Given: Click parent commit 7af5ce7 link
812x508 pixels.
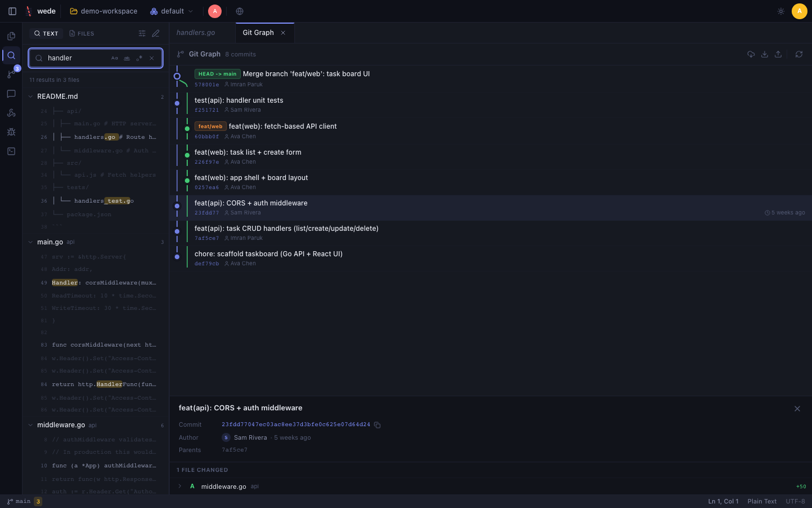Looking at the screenshot, I should coord(235,450).
